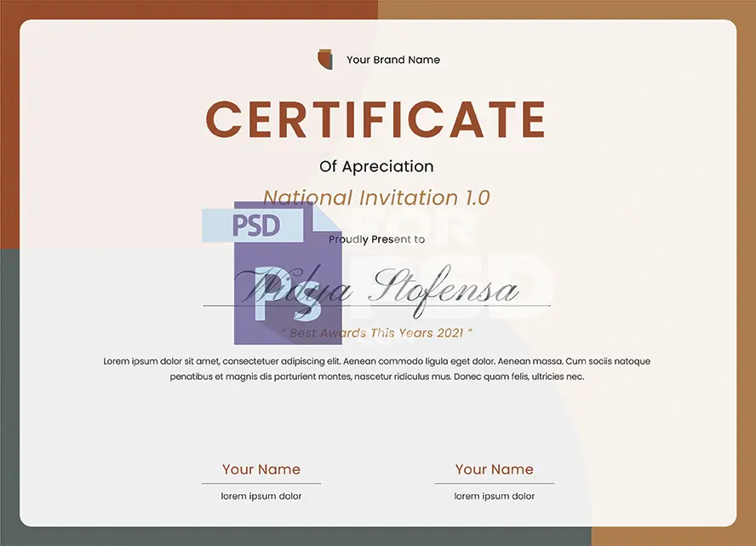Click the "National Invitation 1.0" italic line
Screen dimensions: 756x546
tap(376, 198)
